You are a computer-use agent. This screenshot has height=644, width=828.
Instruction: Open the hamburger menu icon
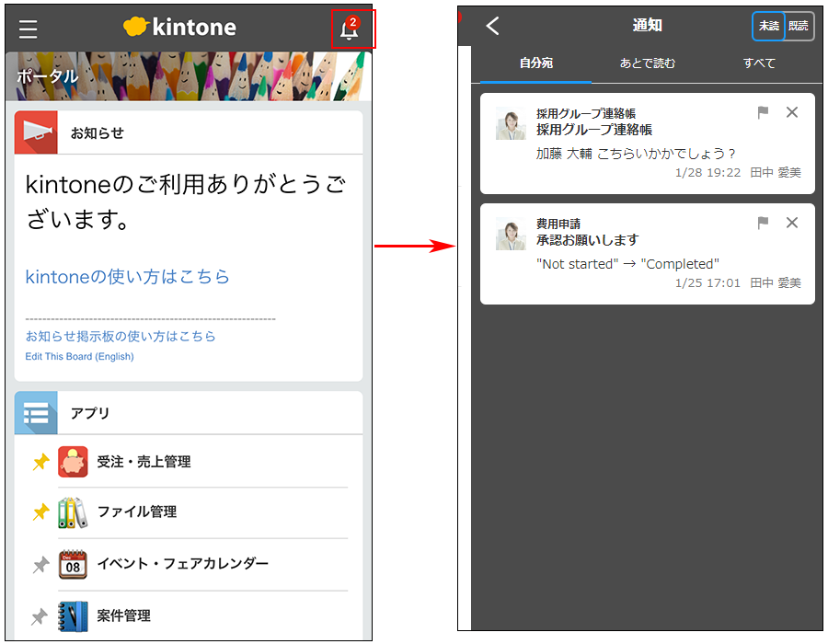click(28, 28)
